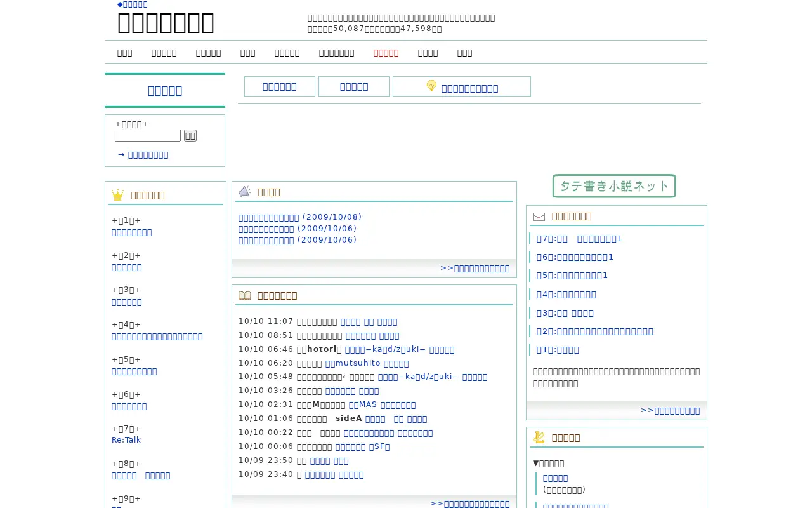Open the author link containing MAS
Screen dimensions: 812x508
[382, 404]
